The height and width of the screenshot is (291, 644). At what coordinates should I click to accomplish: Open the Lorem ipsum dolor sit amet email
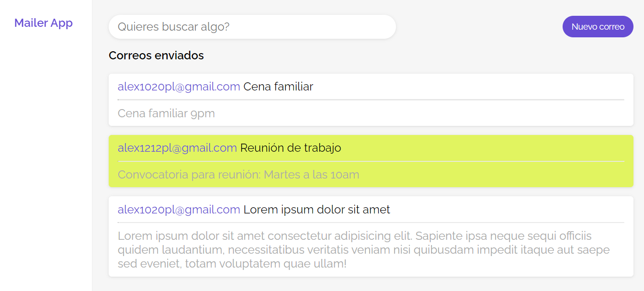[371, 236]
